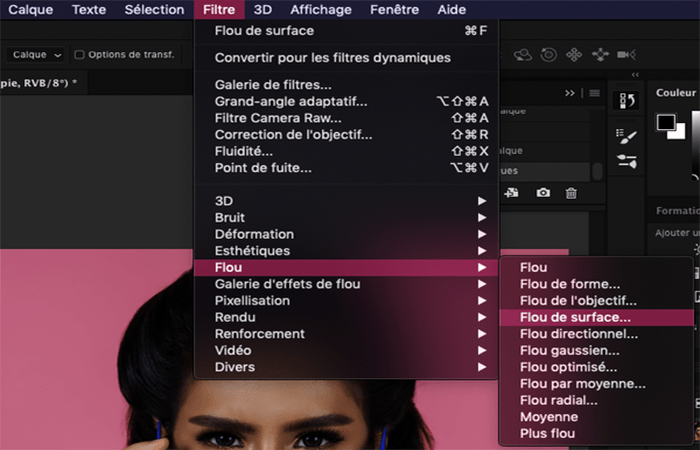Expand the Esthétiques submenu
Viewport: 700px width, 450px height.
click(346, 251)
